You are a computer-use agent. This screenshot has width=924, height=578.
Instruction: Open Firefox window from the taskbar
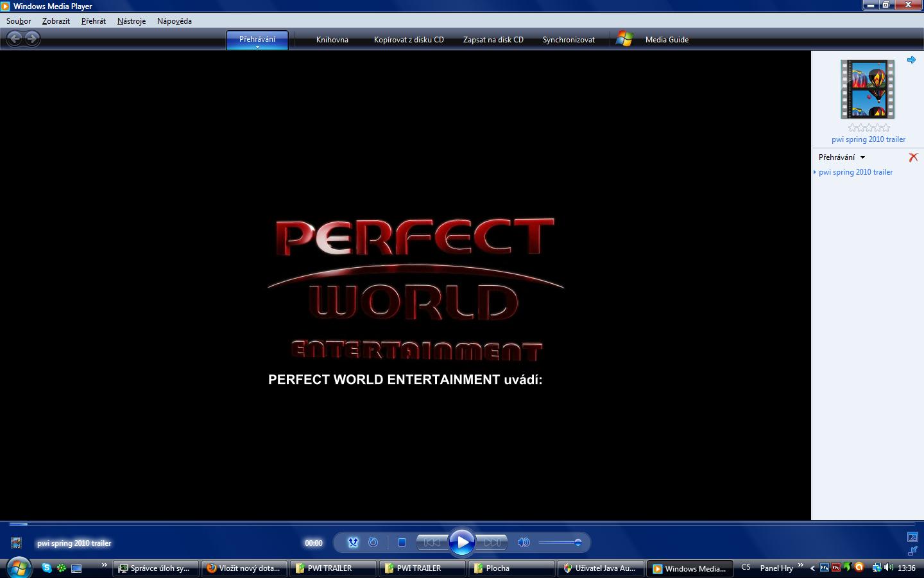pyautogui.click(x=244, y=568)
